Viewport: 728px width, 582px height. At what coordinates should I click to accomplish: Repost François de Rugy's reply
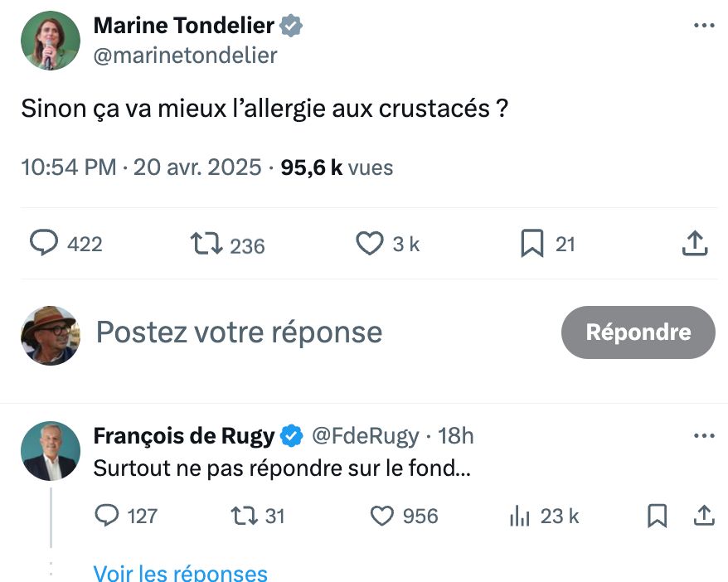(x=243, y=516)
